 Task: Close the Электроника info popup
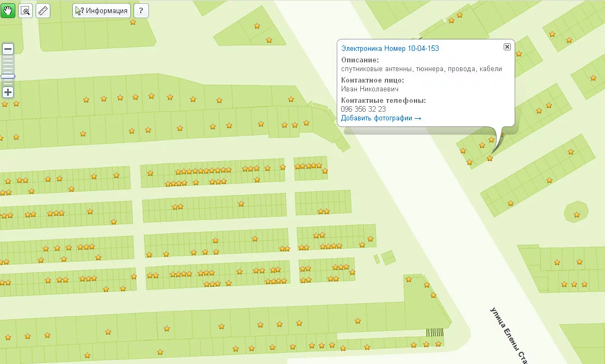coord(507,47)
